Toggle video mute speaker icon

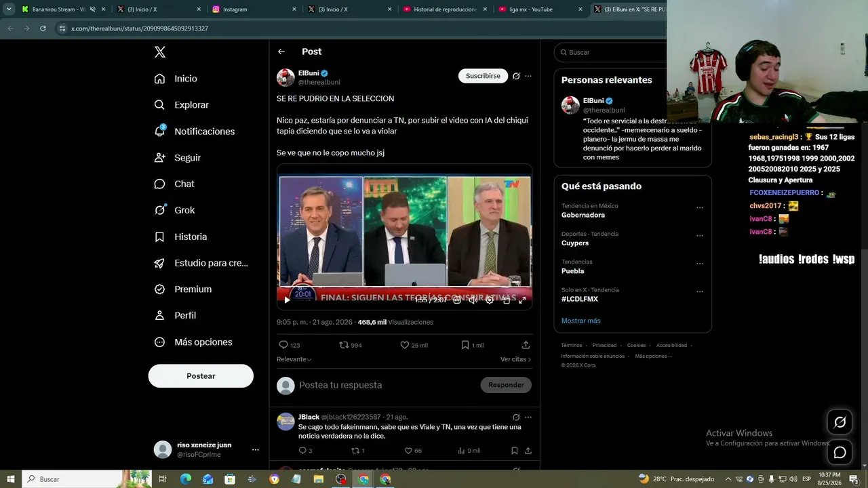click(x=473, y=300)
